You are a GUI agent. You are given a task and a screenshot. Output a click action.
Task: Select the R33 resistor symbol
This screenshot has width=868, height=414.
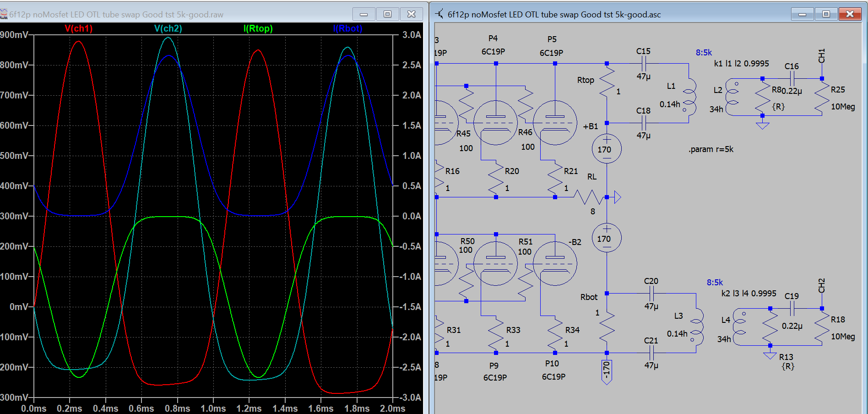pyautogui.click(x=496, y=334)
